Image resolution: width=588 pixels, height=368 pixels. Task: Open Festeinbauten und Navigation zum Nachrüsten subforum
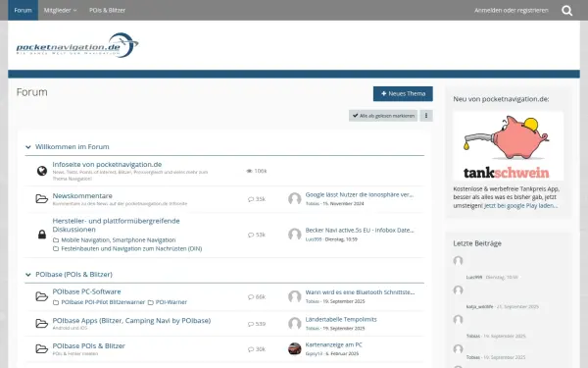tap(131, 248)
